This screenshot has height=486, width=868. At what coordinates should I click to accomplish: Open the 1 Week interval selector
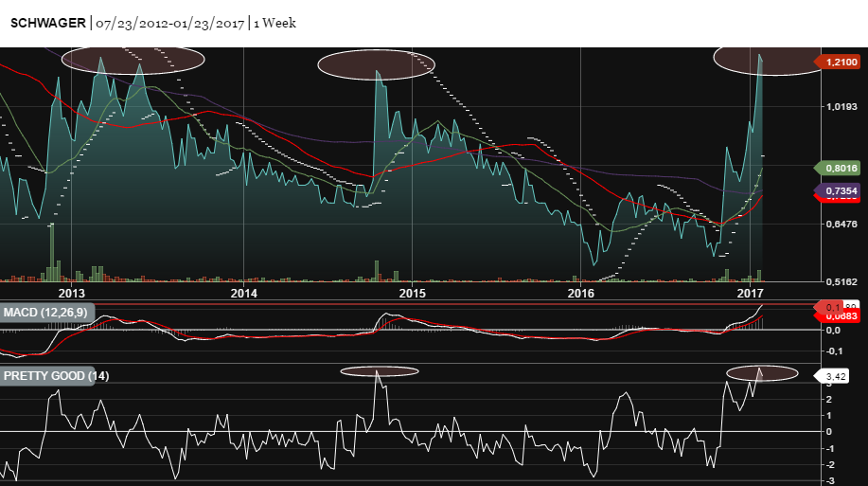(275, 23)
